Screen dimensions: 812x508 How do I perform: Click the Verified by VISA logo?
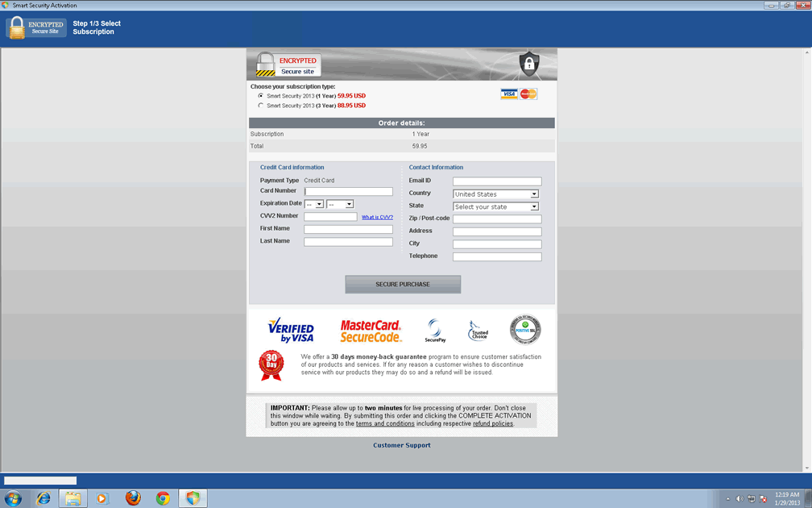[290, 330]
